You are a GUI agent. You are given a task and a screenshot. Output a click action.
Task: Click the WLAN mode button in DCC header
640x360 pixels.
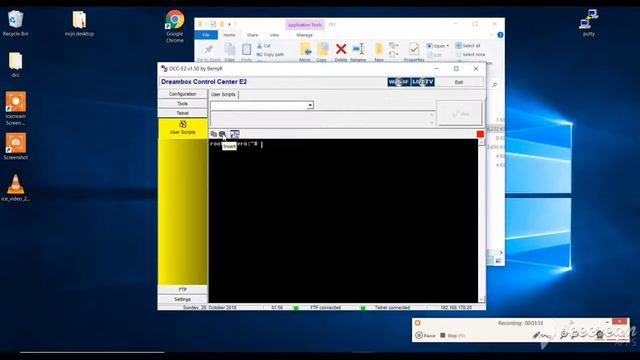399,82
